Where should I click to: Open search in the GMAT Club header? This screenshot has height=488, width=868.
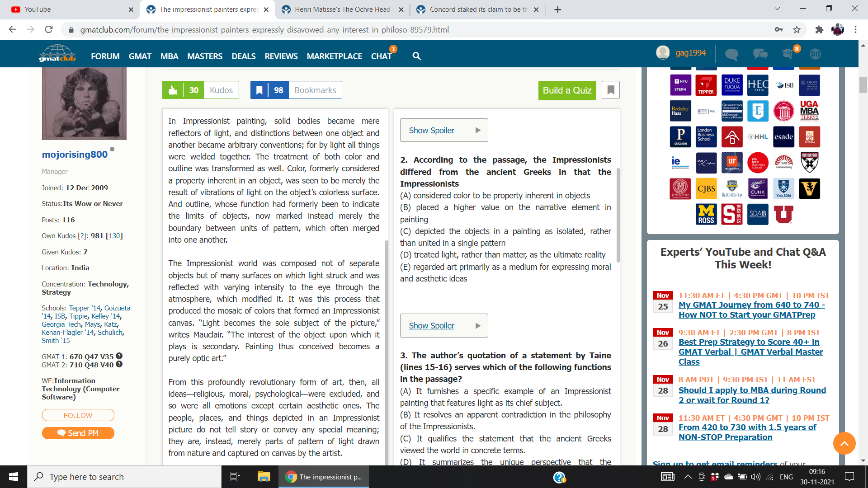point(416,56)
